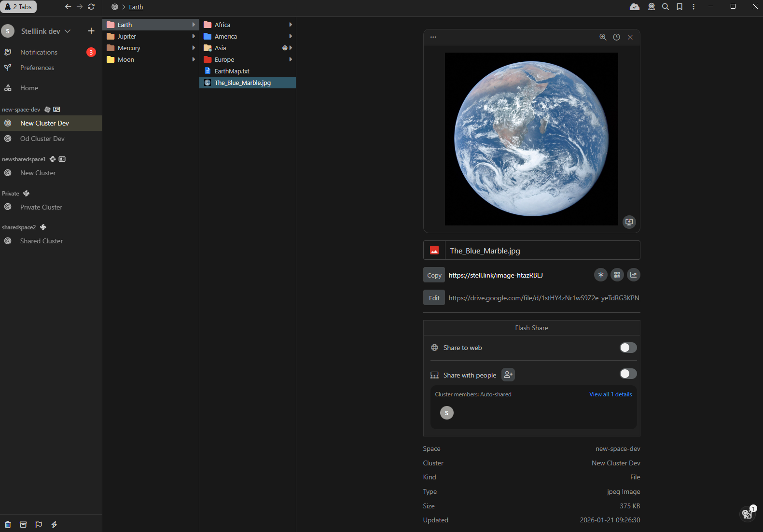Click the Copy button for short link
Image resolution: width=763 pixels, height=532 pixels.
pos(434,275)
